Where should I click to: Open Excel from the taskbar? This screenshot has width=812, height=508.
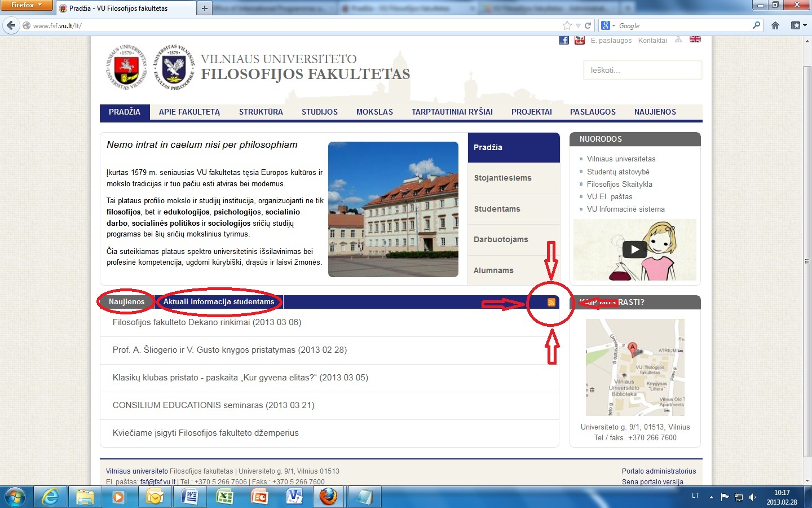[224, 497]
